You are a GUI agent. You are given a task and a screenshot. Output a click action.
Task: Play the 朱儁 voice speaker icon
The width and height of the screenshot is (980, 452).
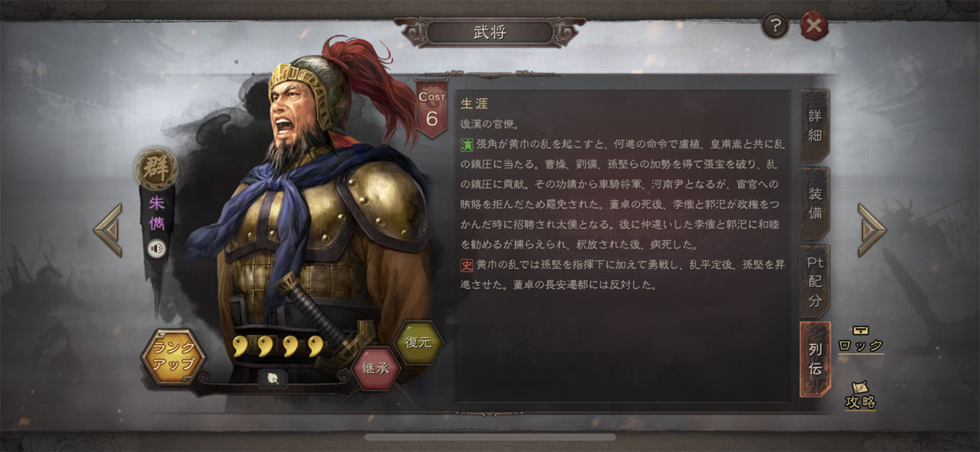(157, 249)
